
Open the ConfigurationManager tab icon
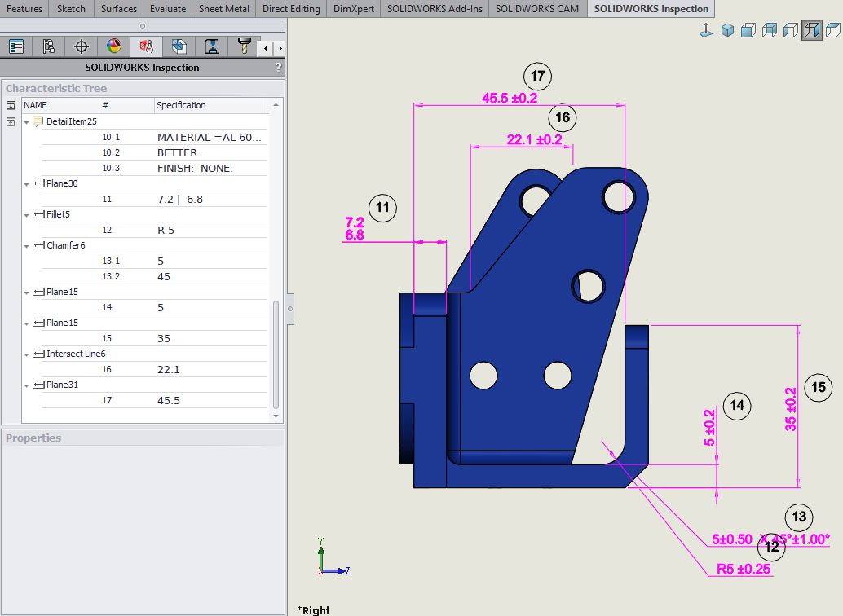(x=49, y=46)
